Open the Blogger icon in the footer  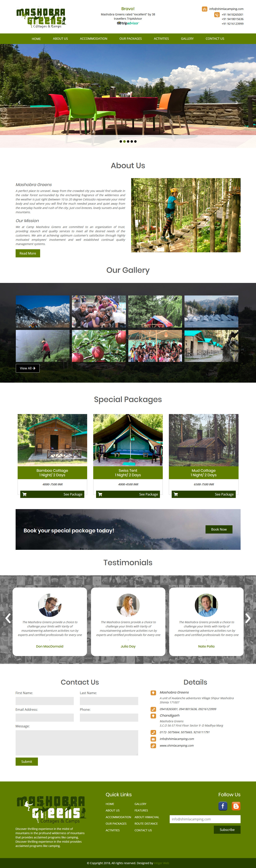coord(236,806)
